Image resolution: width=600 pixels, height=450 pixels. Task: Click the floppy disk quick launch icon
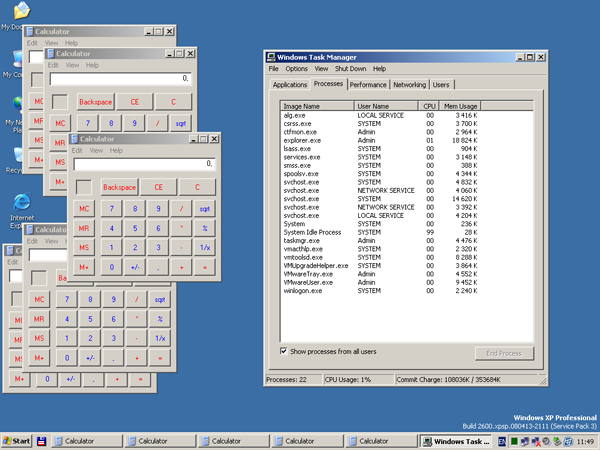click(x=41, y=441)
